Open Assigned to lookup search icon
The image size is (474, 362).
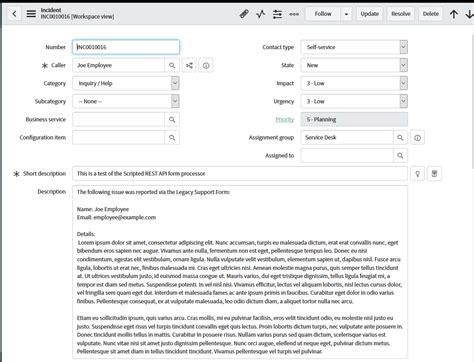[400, 155]
